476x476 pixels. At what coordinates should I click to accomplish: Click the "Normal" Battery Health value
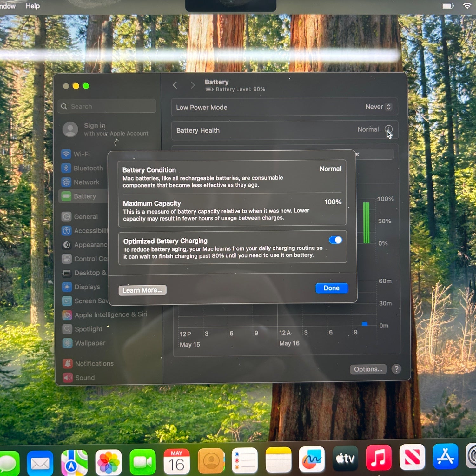coord(368,129)
